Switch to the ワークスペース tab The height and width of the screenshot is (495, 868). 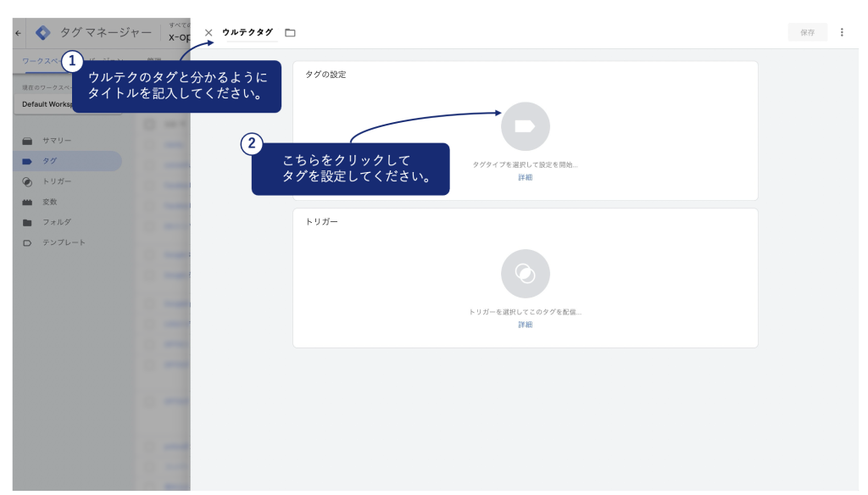42,61
